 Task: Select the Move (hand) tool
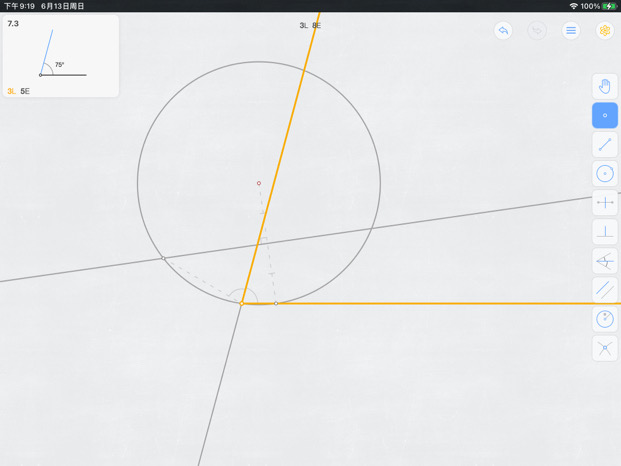pos(605,86)
